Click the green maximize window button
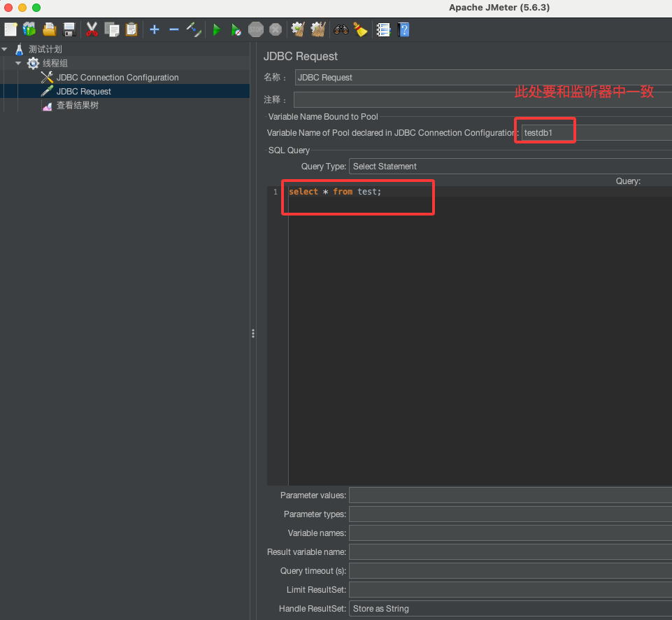Screen dimensions: 672x620 click(36, 8)
